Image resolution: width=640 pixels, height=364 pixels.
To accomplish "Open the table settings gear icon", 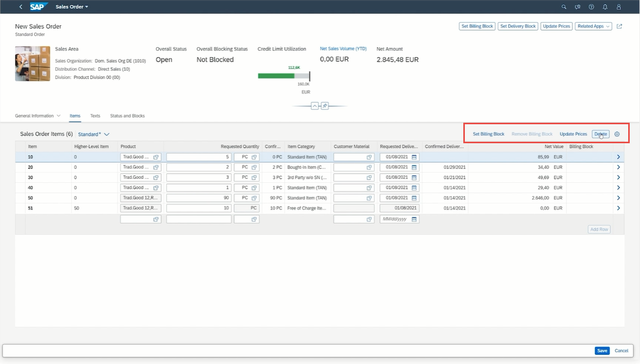I will 617,134.
